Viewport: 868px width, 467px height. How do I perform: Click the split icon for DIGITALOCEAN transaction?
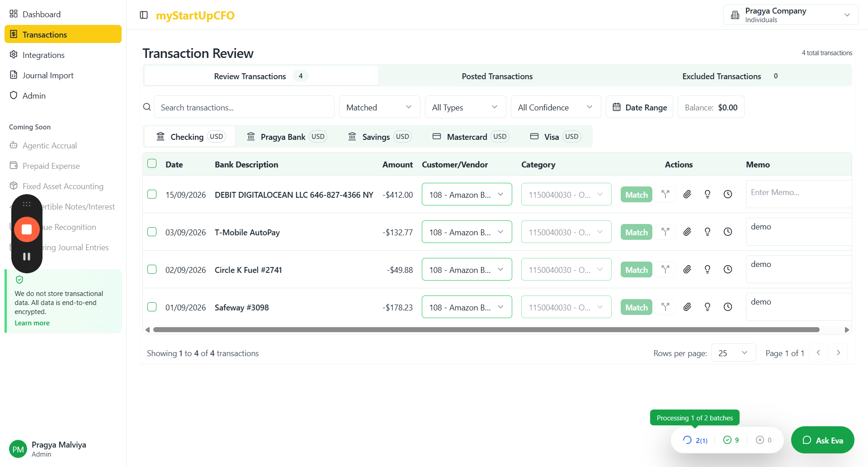[x=665, y=194]
